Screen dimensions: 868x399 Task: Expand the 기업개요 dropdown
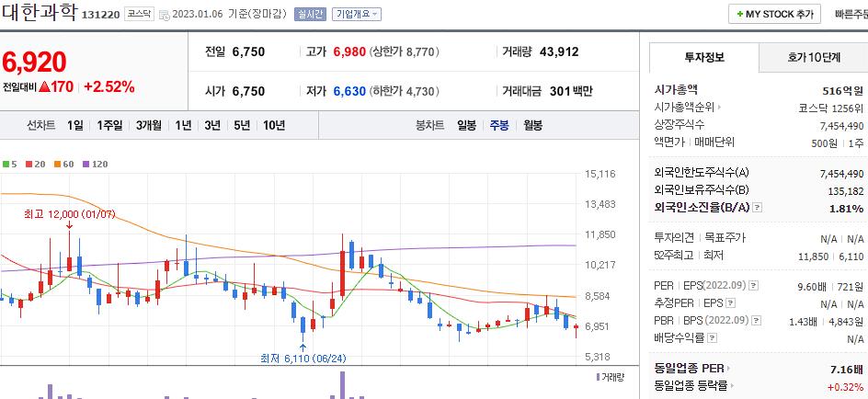coord(357,15)
